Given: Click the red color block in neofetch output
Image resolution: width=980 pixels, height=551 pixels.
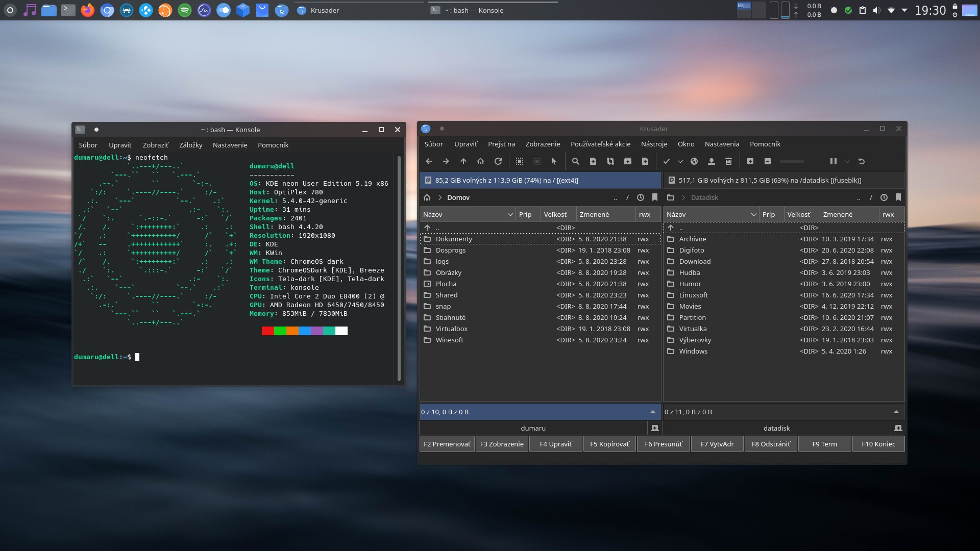Looking at the screenshot, I should pyautogui.click(x=268, y=331).
